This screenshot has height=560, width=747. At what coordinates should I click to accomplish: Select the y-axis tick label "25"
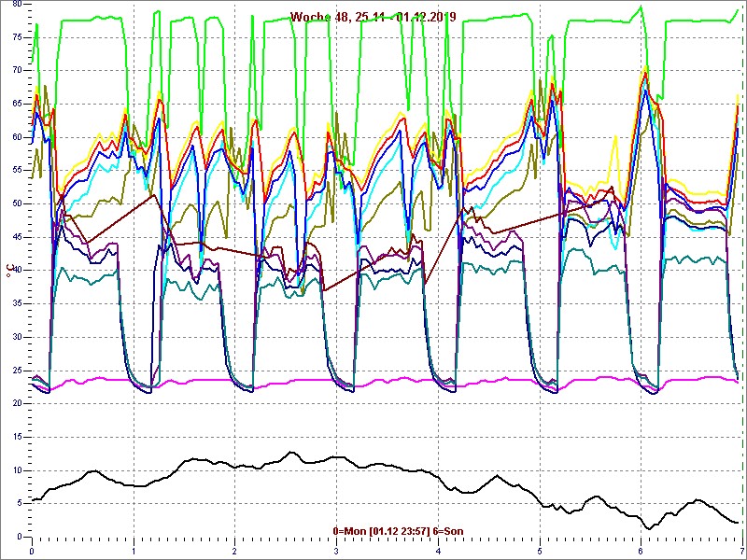tap(17, 371)
